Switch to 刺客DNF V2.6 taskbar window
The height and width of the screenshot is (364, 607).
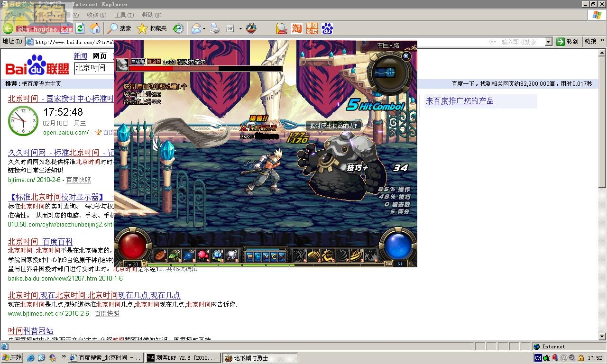pyautogui.click(x=183, y=358)
